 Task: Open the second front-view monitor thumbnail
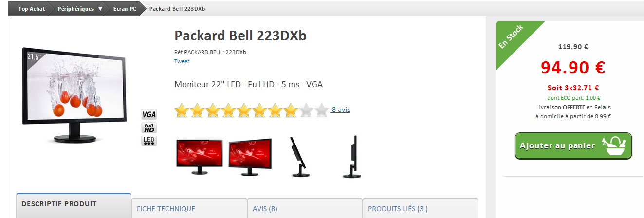[x=250, y=157]
